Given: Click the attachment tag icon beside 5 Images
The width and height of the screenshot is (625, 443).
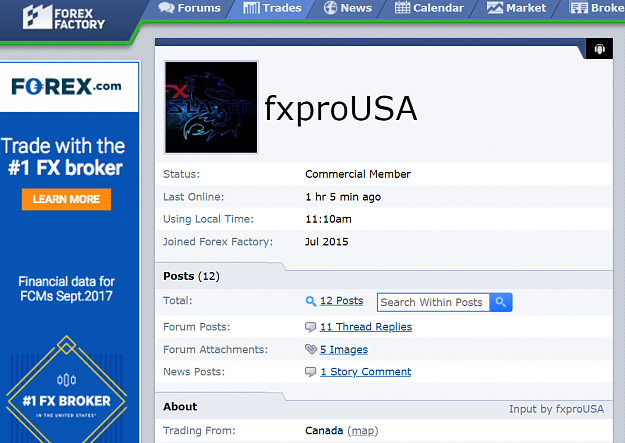Looking at the screenshot, I should pos(311,349).
